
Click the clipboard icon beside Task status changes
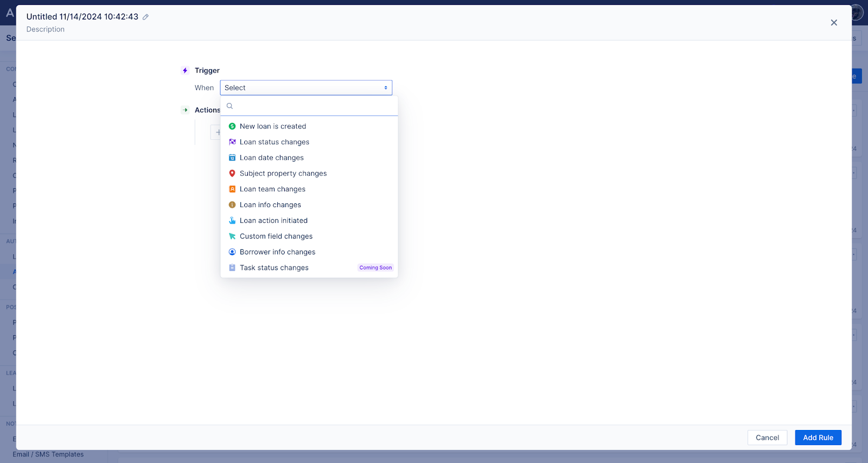coord(232,268)
